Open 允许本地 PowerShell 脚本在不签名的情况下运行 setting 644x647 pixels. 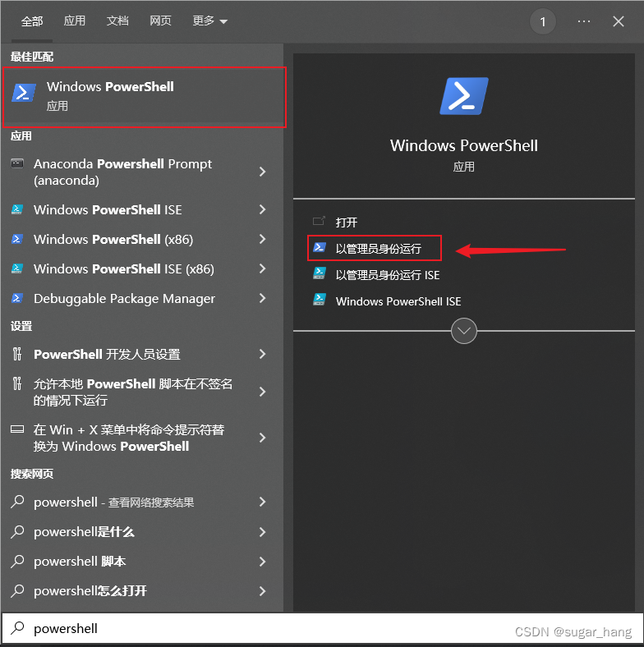133,392
